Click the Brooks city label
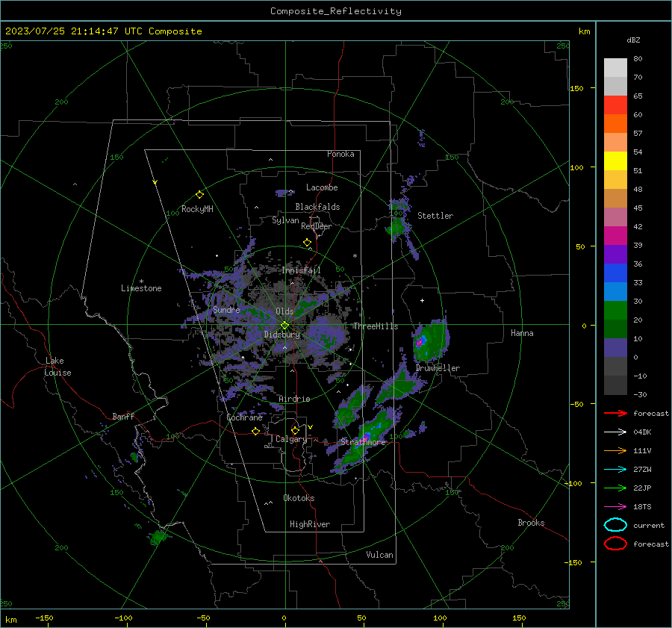This screenshot has height=628, width=672. click(531, 523)
